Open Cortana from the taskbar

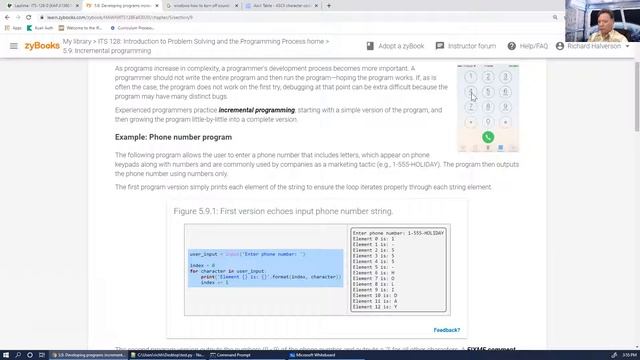(30, 355)
